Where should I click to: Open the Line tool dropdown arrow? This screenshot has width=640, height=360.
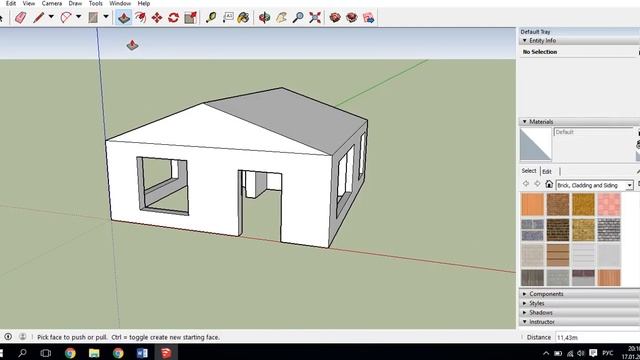(x=51, y=17)
